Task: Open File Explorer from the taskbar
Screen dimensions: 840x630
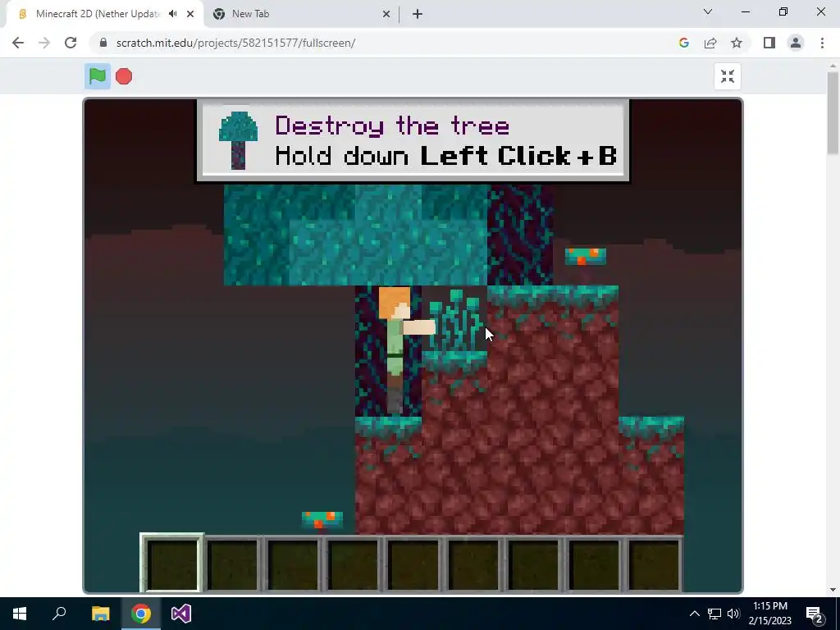Action: pyautogui.click(x=100, y=614)
